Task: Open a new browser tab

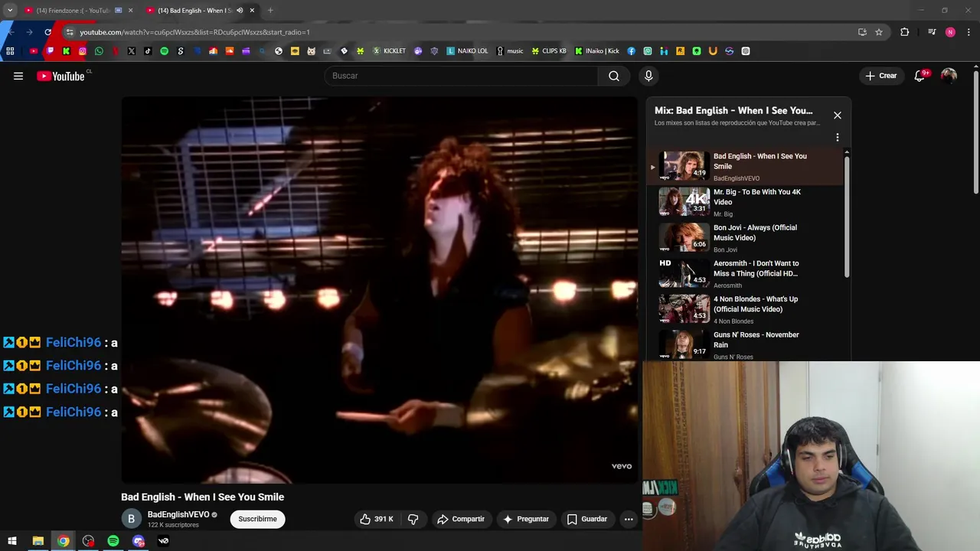Action: (x=270, y=11)
